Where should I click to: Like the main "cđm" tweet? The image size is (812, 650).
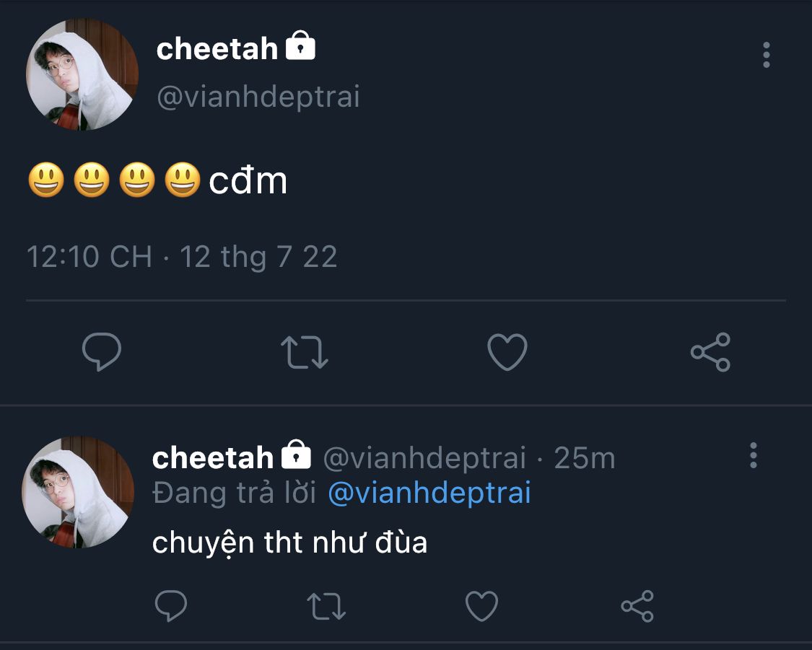[507, 352]
